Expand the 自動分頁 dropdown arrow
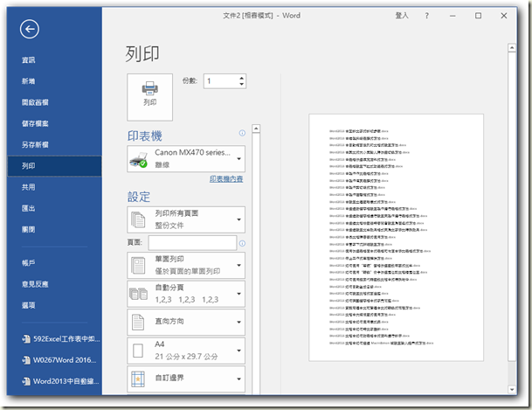 238,294
